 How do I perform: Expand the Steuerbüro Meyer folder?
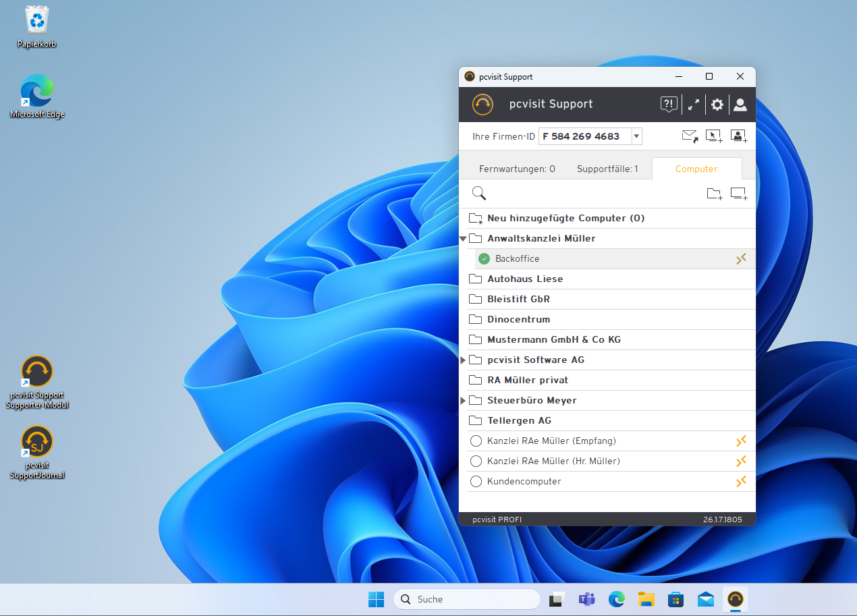pos(463,401)
